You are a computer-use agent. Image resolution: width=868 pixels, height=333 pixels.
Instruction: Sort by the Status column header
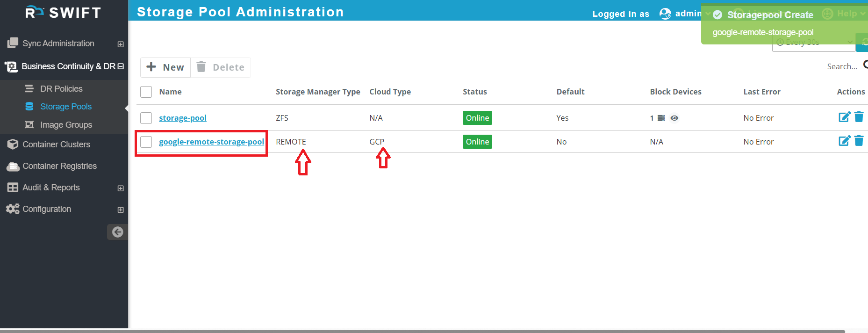(x=475, y=92)
